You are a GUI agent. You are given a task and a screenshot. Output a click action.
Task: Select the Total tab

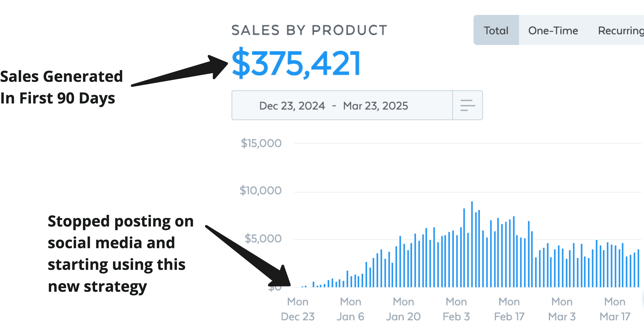click(496, 30)
